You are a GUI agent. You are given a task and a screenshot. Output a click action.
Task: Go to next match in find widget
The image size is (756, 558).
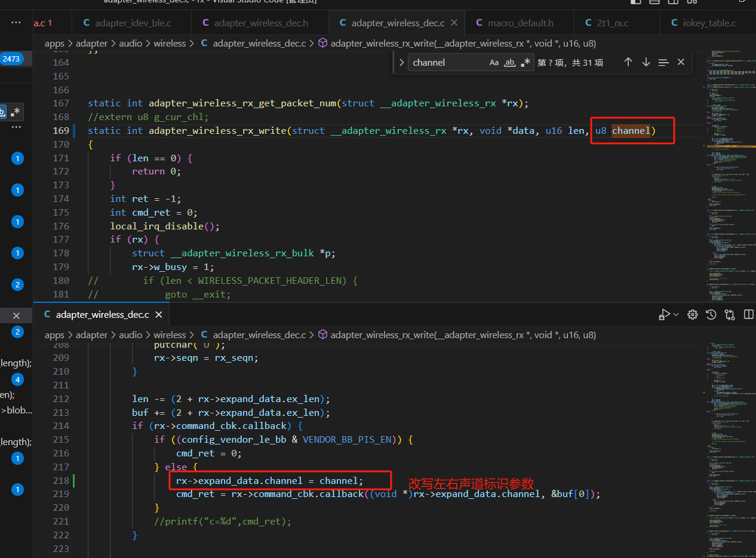pos(646,62)
